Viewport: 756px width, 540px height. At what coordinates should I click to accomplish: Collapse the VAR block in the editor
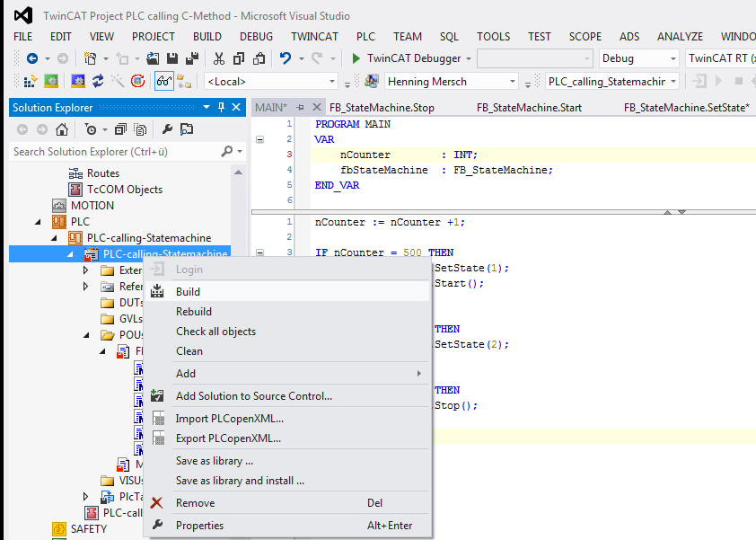coord(259,139)
